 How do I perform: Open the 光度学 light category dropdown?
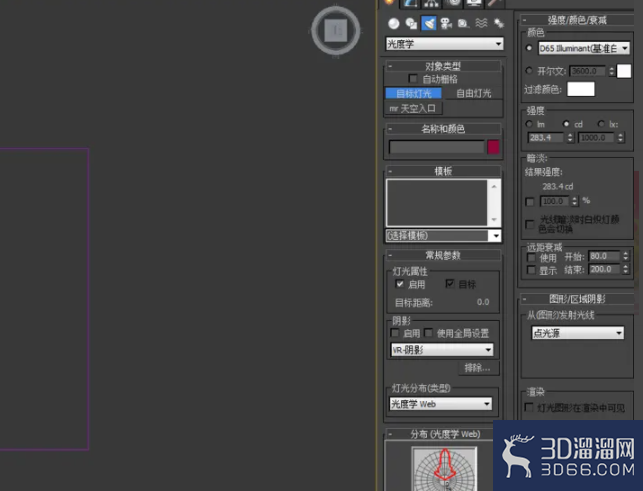coord(445,44)
